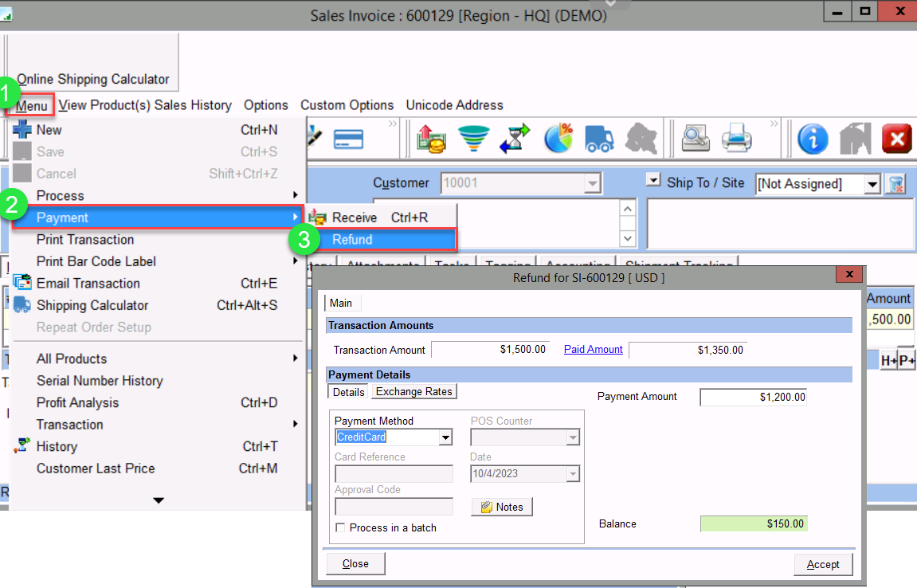The height and width of the screenshot is (588, 917).
Task: Click the printer toolbar icon
Action: tap(736, 139)
